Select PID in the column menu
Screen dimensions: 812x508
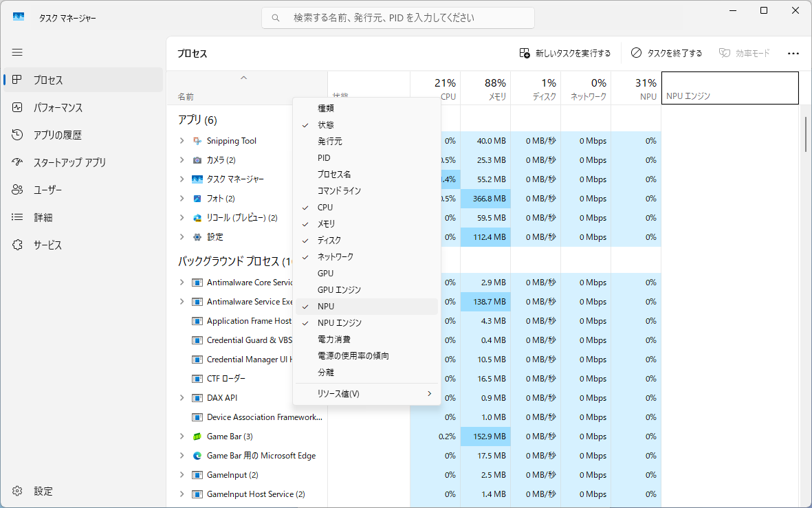coord(366,158)
